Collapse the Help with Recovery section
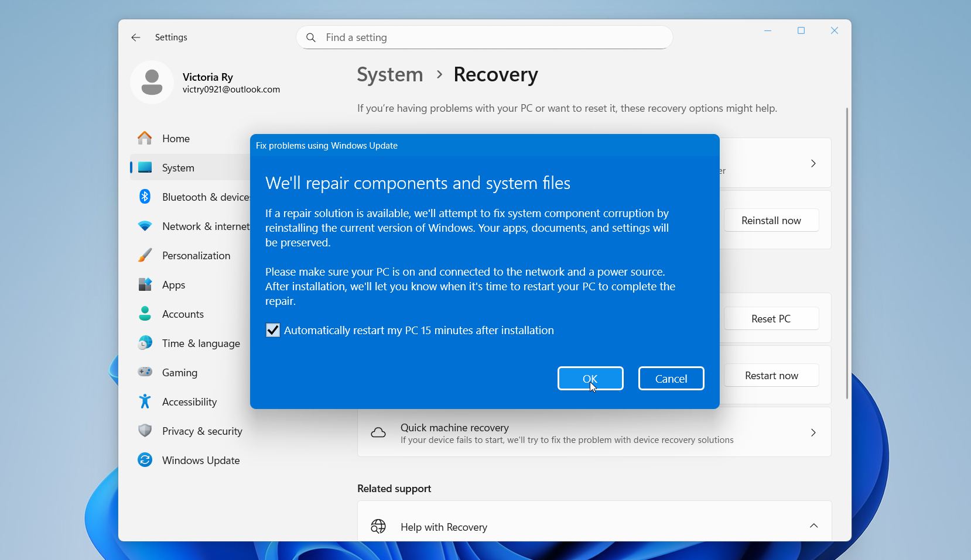Image resolution: width=971 pixels, height=560 pixels. (x=813, y=526)
